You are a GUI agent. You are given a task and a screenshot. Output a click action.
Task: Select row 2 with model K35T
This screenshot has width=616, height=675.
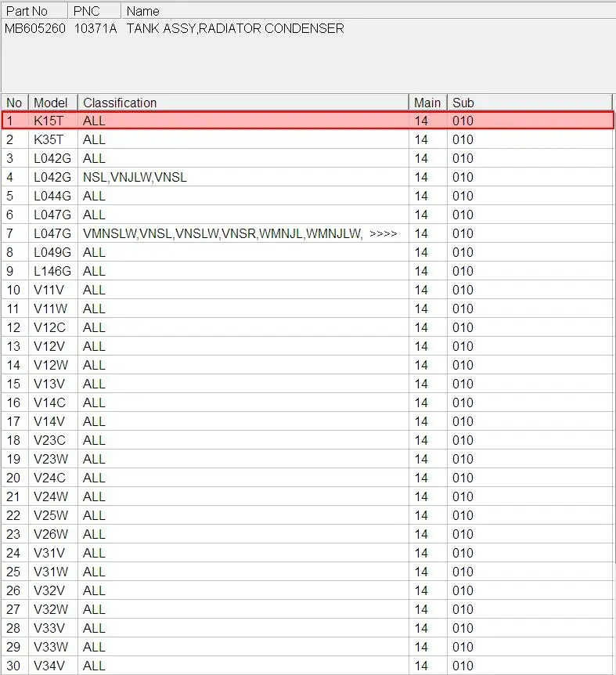pyautogui.click(x=308, y=139)
